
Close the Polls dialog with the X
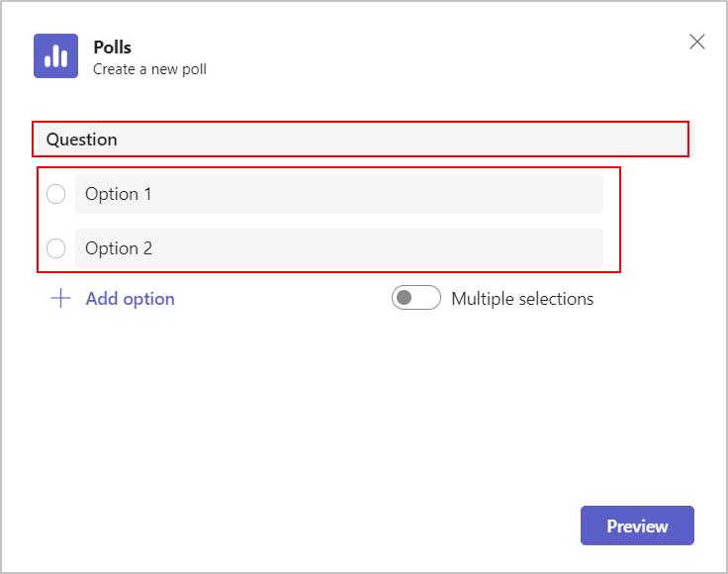pos(697,42)
